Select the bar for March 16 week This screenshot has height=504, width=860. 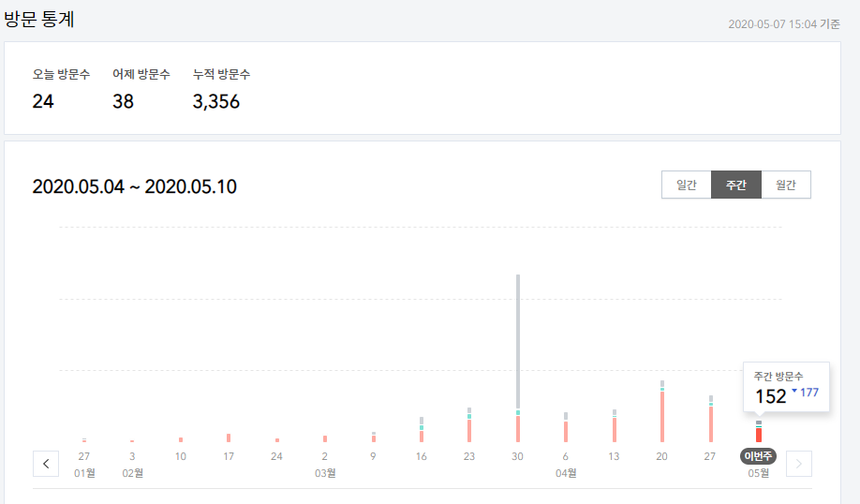tap(422, 429)
